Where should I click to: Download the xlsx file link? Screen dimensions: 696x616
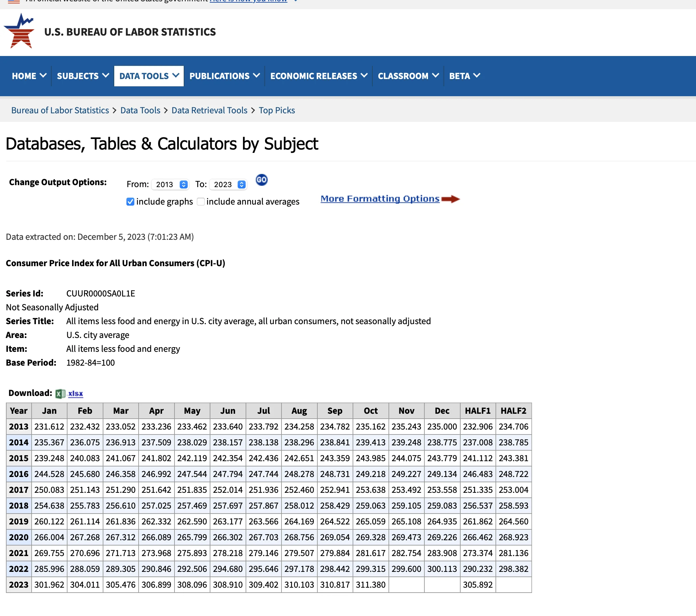(76, 394)
